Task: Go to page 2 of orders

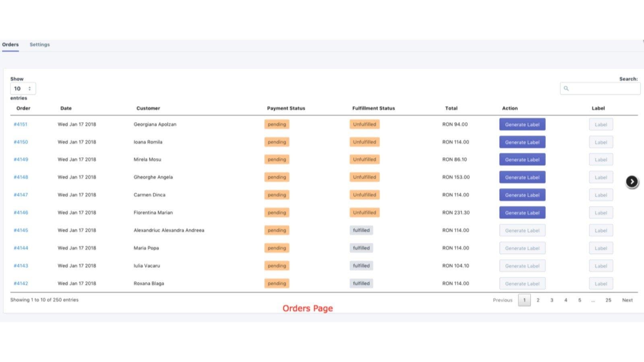Action: coord(538,300)
